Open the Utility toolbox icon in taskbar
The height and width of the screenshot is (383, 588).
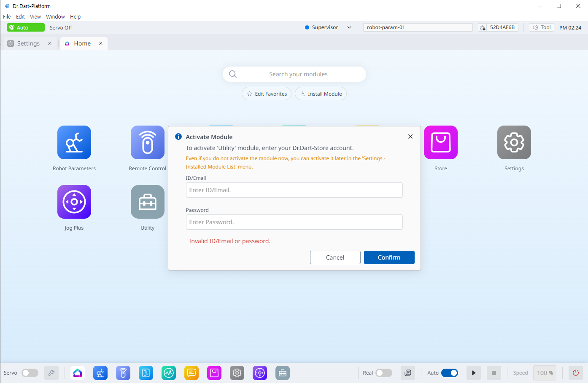283,373
